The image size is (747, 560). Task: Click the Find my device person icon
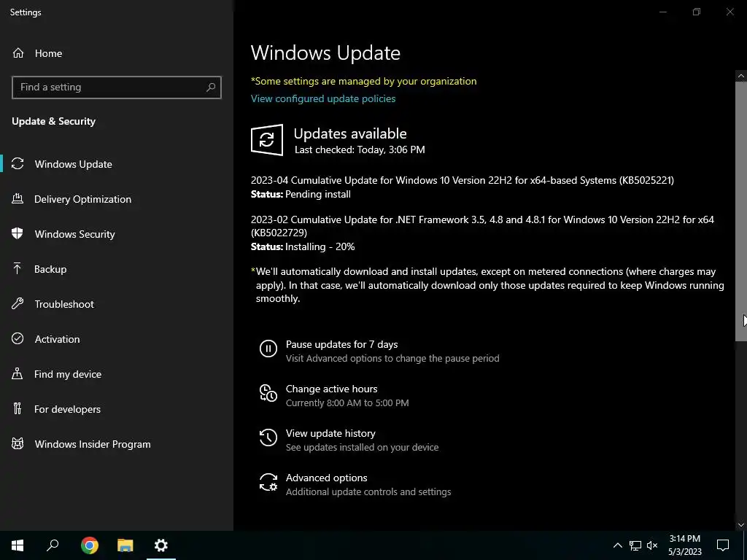(18, 374)
